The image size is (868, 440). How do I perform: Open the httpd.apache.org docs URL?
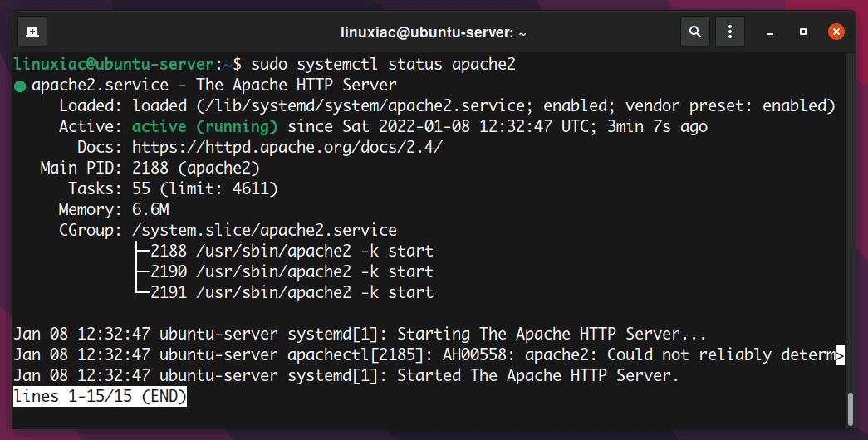(287, 147)
